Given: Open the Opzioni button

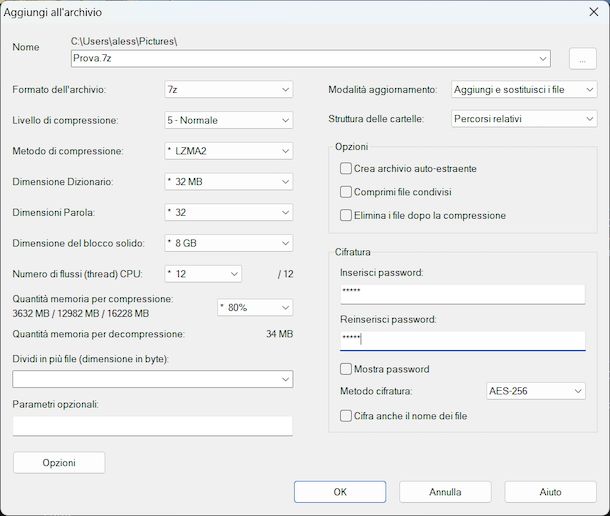Looking at the screenshot, I should click(x=59, y=463).
